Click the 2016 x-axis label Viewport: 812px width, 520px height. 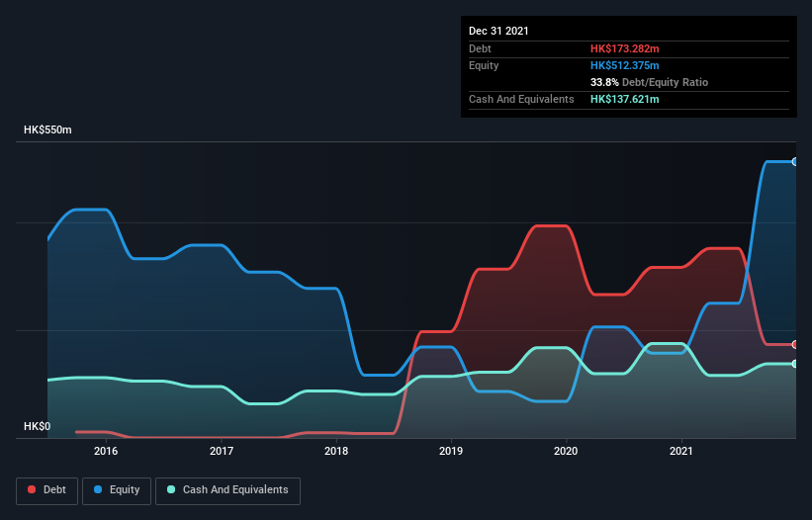106,451
